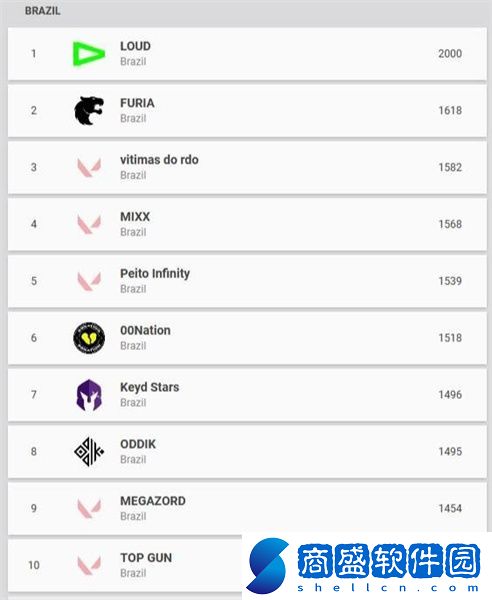The width and height of the screenshot is (492, 600).
Task: Open the MEGAZORD team entry
Action: click(x=153, y=501)
